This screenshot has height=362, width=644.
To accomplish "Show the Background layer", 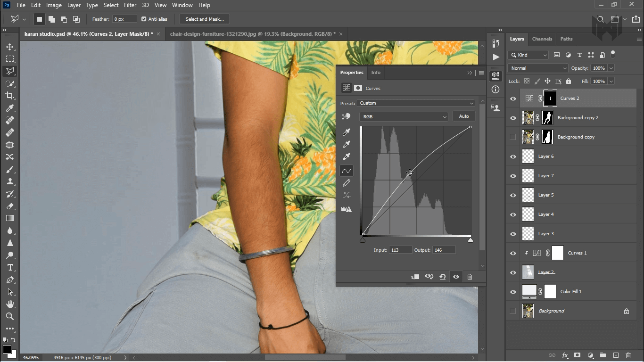I will click(x=513, y=311).
